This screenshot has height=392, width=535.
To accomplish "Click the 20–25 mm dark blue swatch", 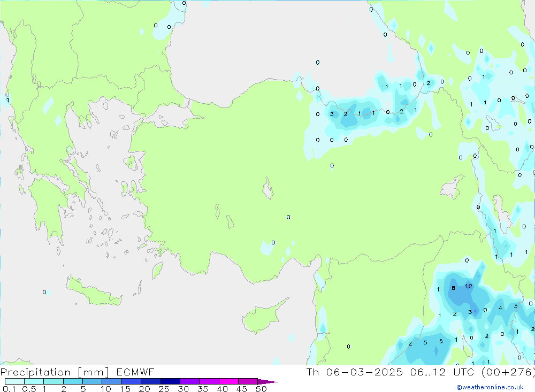I will (151, 381).
